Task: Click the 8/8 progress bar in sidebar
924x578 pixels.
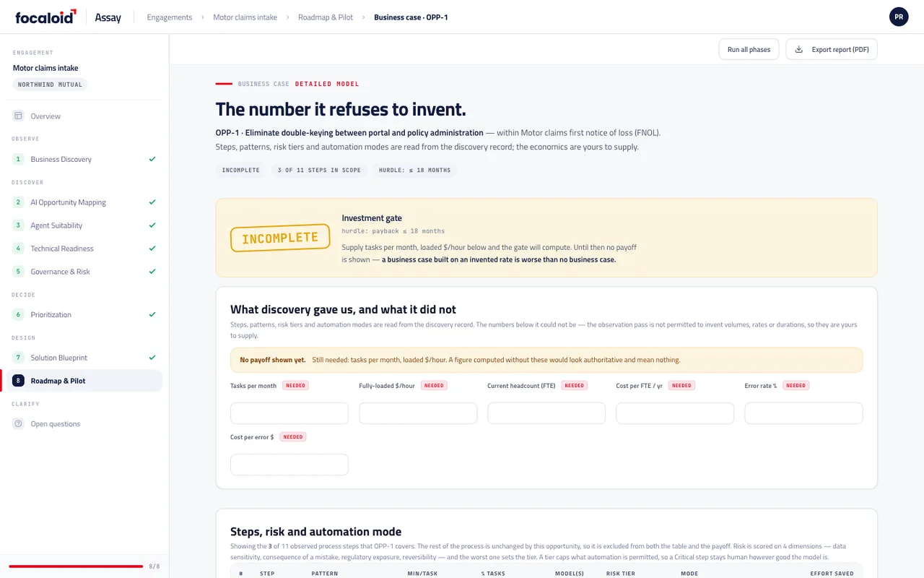Action: [76, 566]
